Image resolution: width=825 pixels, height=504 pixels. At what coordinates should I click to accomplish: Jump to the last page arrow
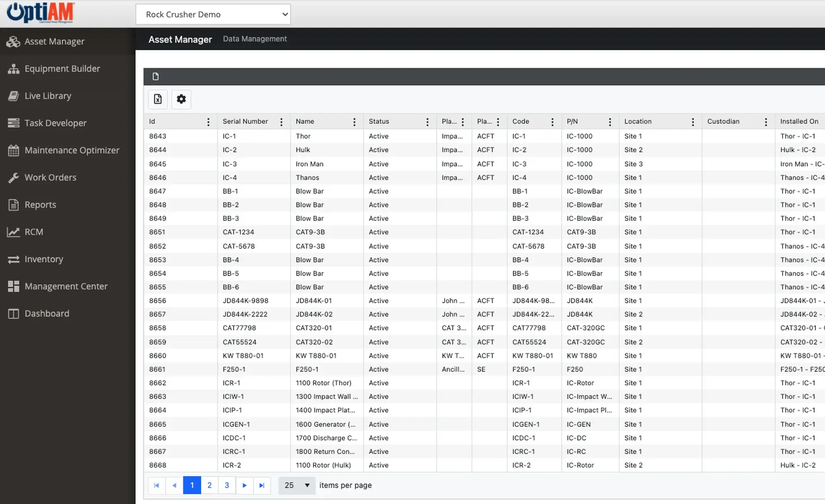tap(262, 485)
